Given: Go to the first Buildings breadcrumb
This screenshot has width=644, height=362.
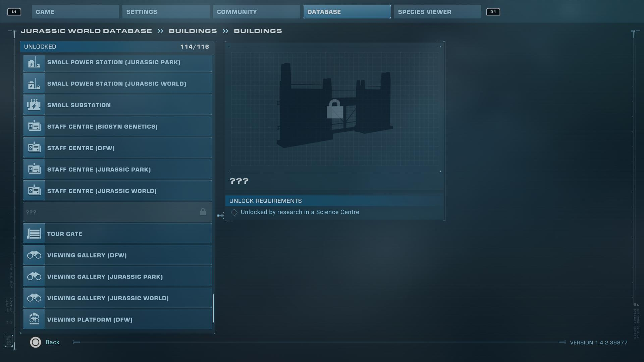Looking at the screenshot, I should coord(193,31).
